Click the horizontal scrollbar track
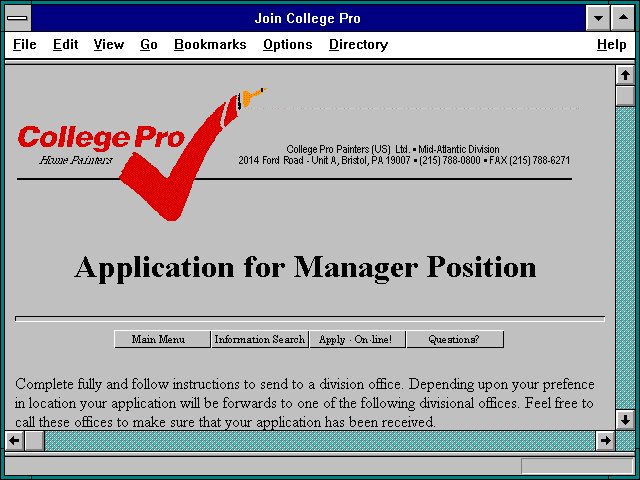 [320, 440]
